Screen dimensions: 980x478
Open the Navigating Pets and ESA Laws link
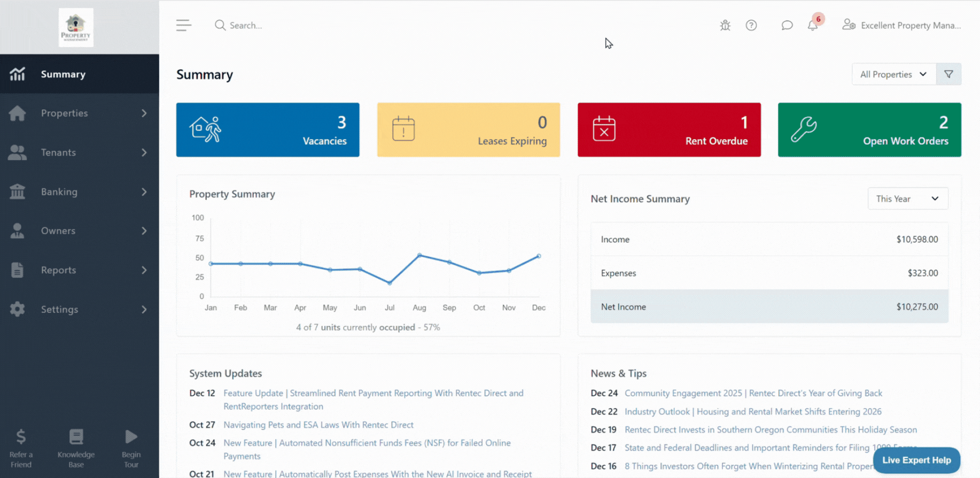click(318, 425)
